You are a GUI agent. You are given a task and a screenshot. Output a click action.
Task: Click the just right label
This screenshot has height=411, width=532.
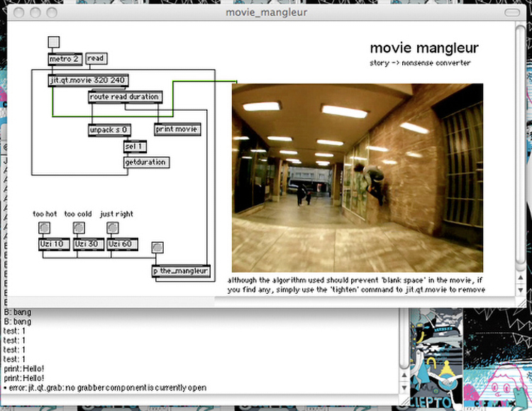117,214
